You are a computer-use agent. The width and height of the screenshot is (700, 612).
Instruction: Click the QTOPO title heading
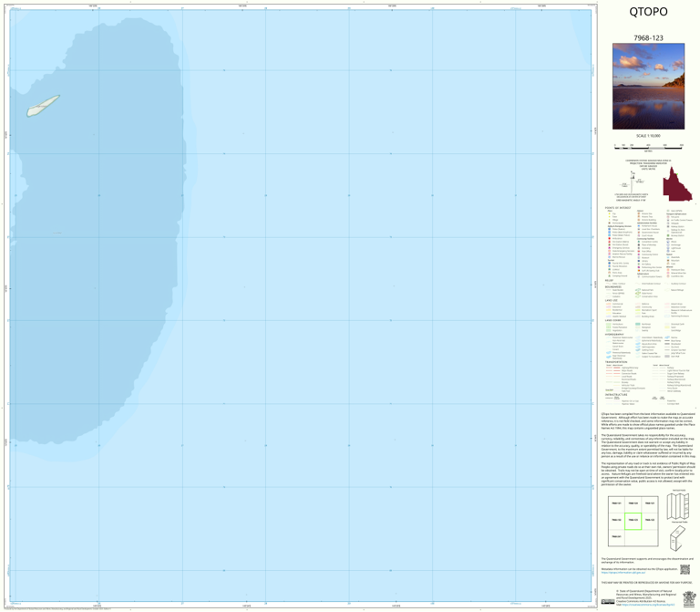[x=648, y=12]
